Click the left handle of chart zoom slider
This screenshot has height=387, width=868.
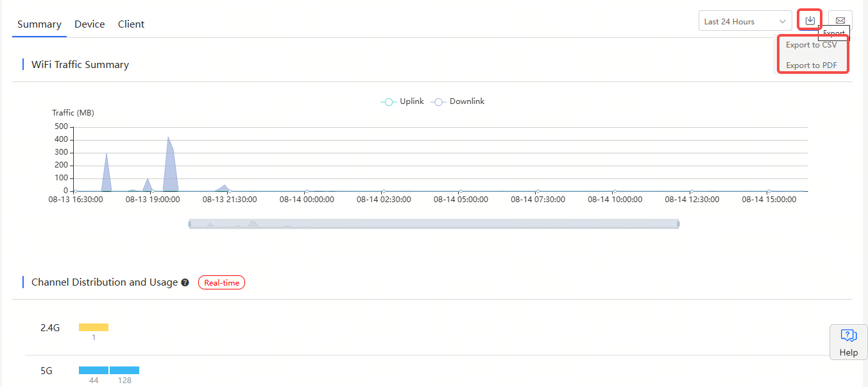coord(189,223)
